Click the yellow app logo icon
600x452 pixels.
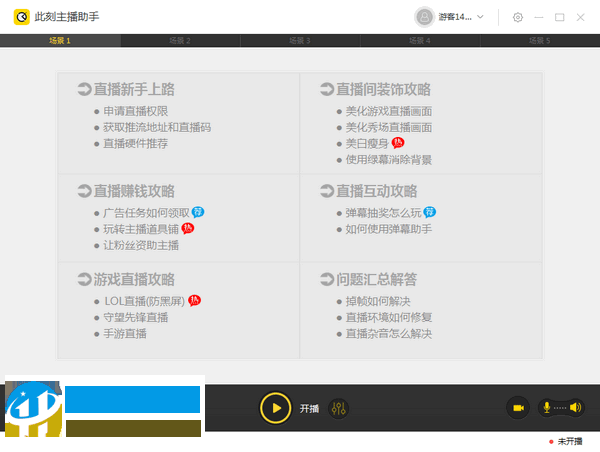click(21, 17)
